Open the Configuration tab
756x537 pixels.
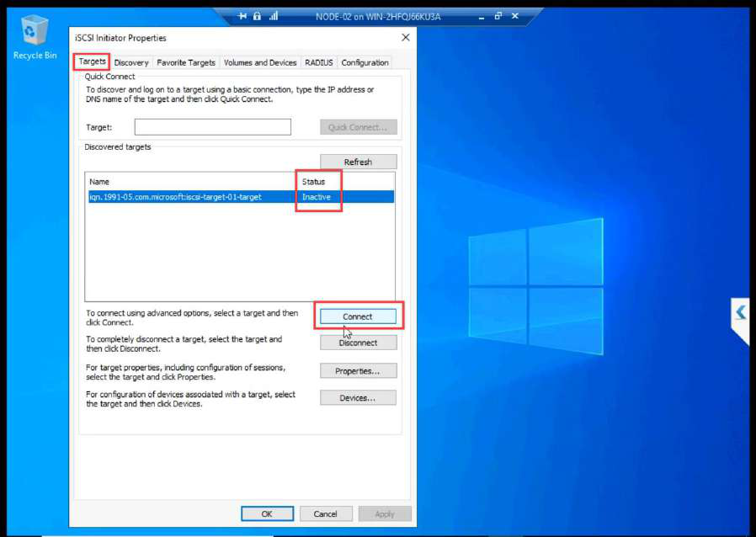coord(365,62)
